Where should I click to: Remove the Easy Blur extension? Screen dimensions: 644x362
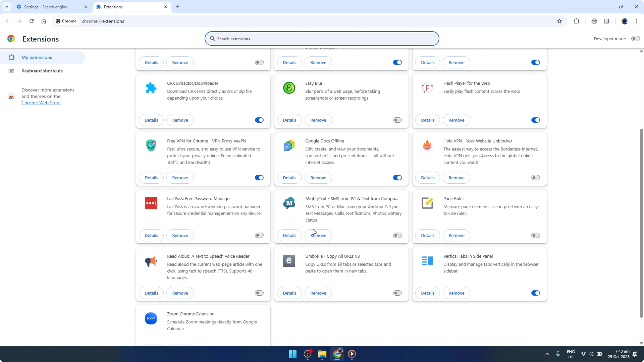[318, 120]
